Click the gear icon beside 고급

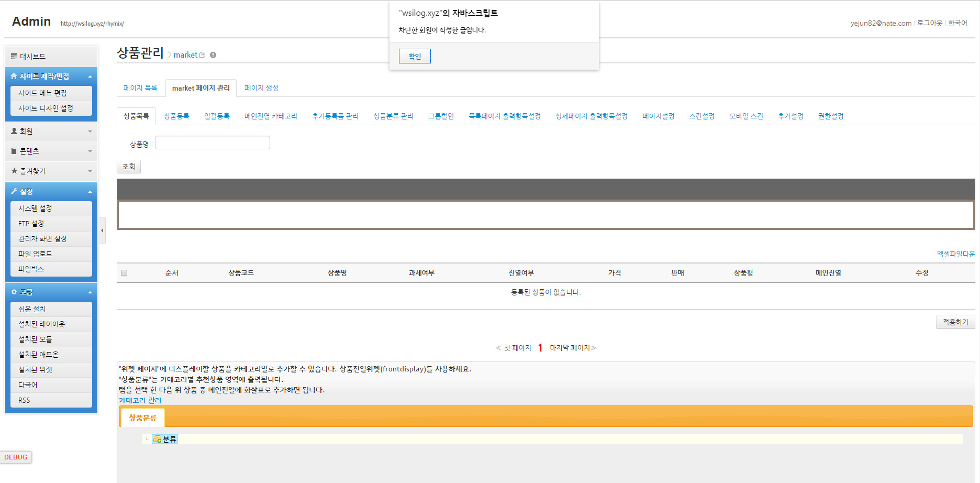14,292
